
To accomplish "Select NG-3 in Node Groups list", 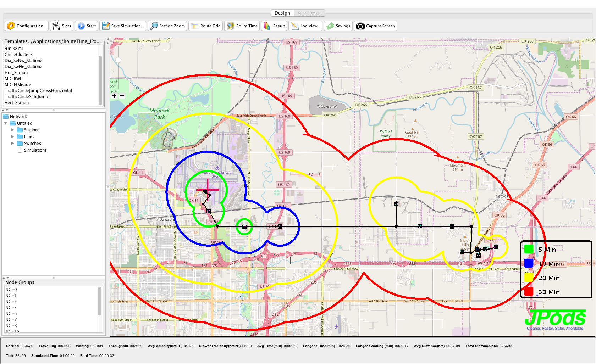I will pos(11,308).
